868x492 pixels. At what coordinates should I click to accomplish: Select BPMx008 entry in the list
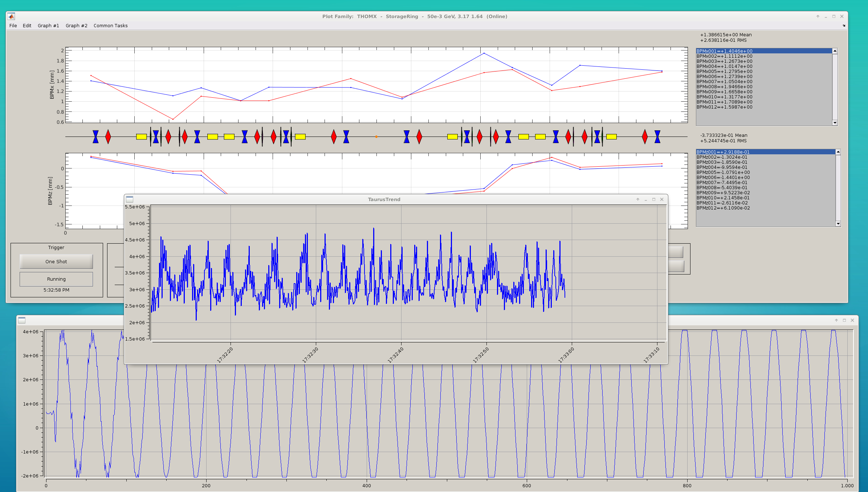[x=724, y=87]
